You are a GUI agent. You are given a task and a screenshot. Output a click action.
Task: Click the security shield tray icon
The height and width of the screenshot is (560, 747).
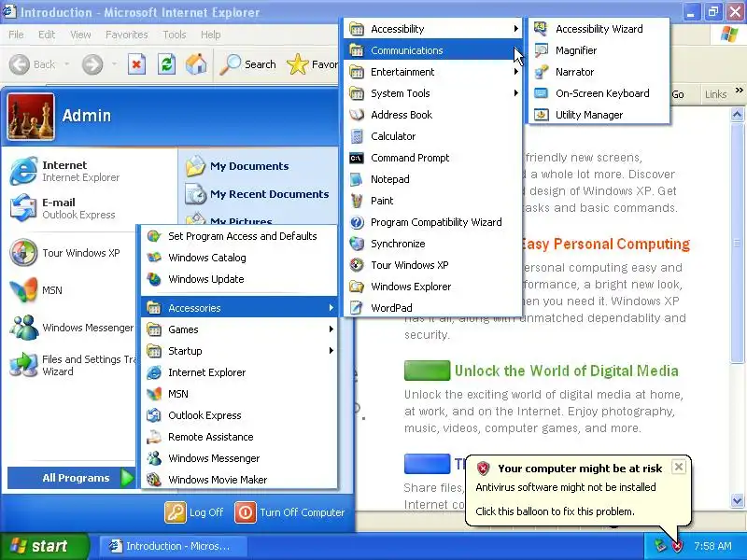click(678, 546)
